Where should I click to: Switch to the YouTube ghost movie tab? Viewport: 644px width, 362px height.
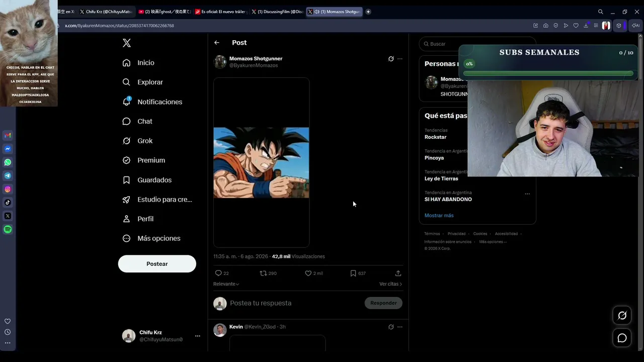point(164,12)
